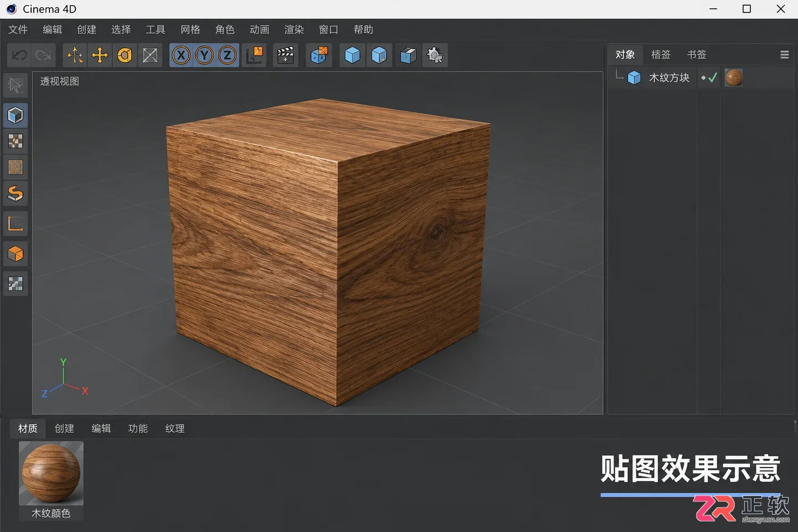
Task: Maximize the Cinema 4D window
Action: click(746, 9)
